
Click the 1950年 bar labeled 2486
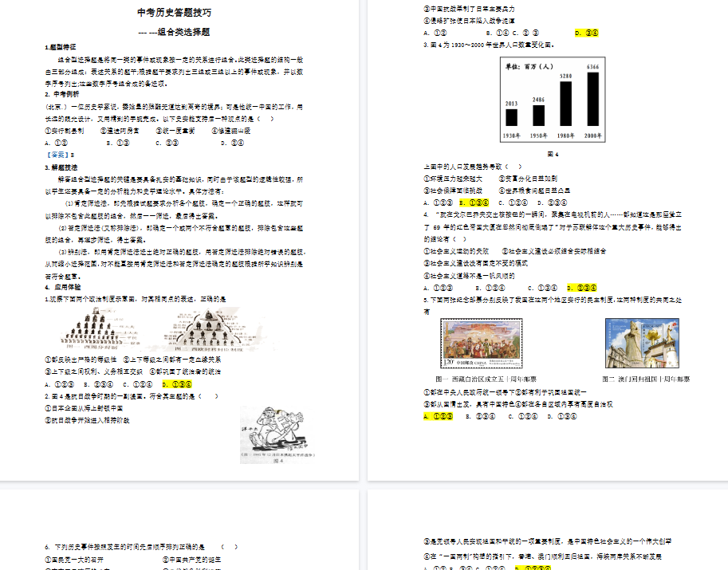(x=538, y=116)
